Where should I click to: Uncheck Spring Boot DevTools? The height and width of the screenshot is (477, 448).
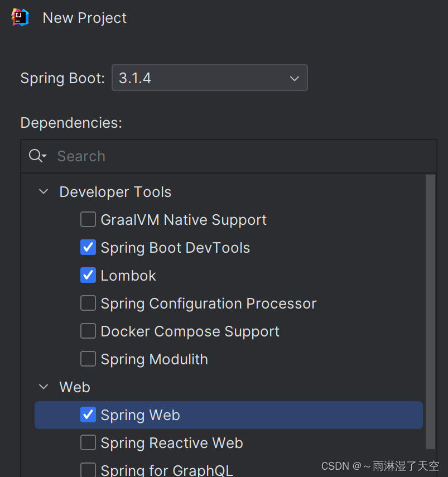(x=88, y=248)
